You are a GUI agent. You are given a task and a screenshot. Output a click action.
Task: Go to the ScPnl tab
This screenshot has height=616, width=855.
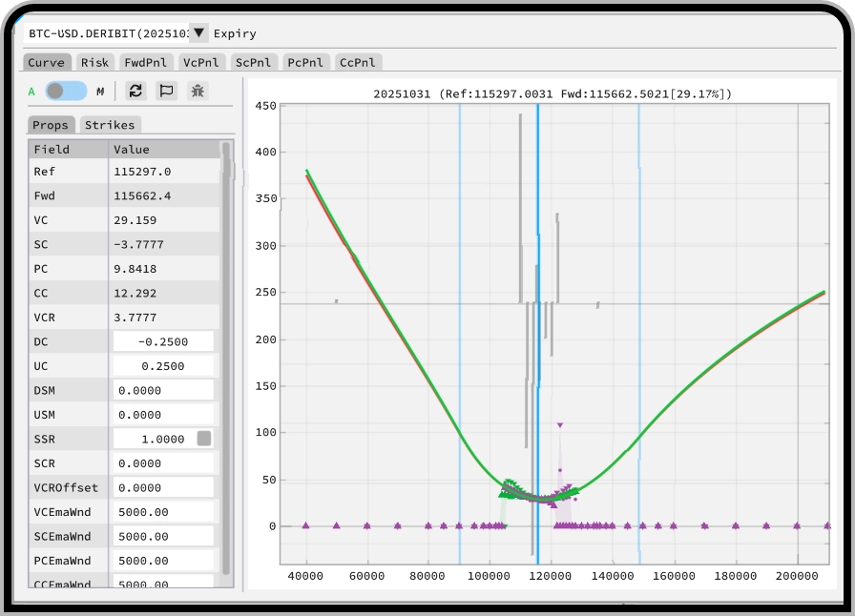253,62
